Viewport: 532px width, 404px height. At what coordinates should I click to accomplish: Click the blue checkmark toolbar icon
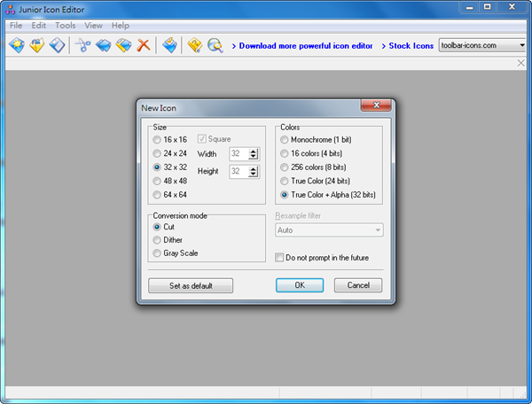169,45
